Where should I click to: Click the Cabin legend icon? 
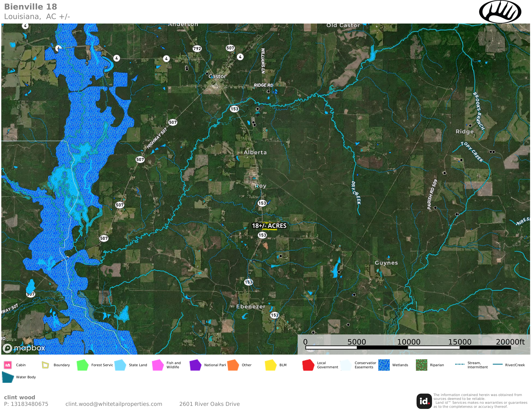click(x=8, y=365)
